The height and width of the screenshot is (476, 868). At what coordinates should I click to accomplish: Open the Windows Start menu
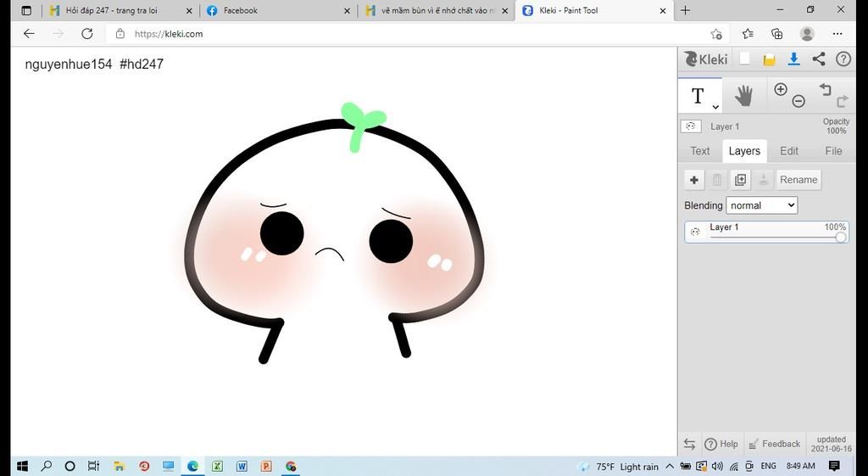[22, 466]
